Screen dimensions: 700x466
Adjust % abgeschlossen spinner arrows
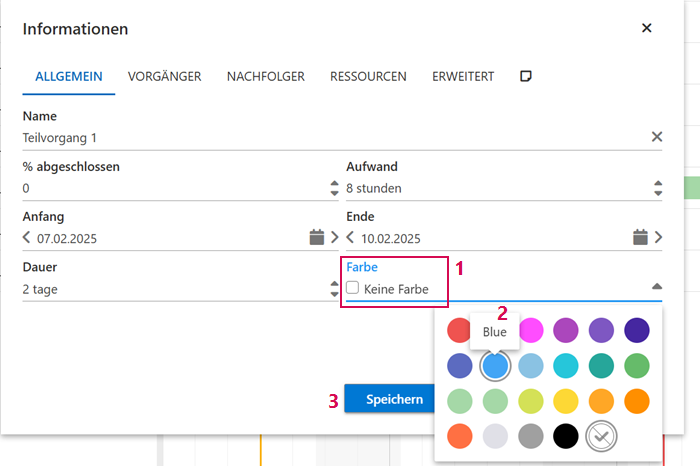334,188
